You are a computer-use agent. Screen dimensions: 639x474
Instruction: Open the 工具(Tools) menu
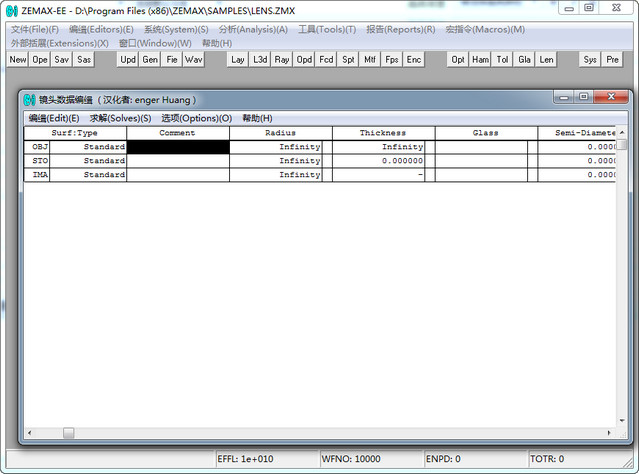(326, 29)
